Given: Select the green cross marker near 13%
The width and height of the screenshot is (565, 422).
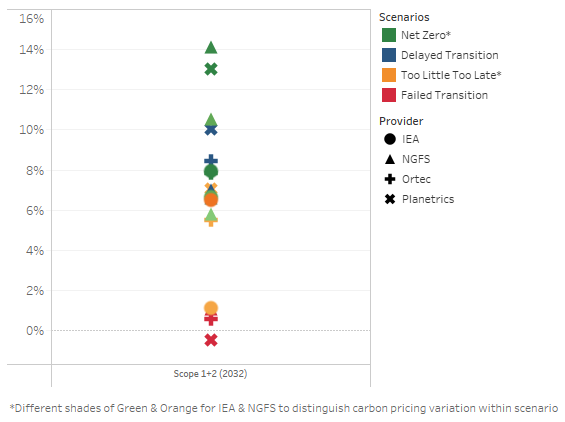Looking at the screenshot, I should (211, 69).
